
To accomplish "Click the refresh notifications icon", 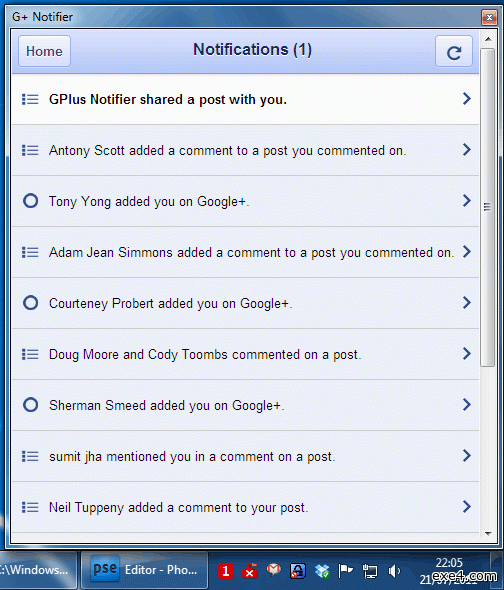I will [x=454, y=52].
